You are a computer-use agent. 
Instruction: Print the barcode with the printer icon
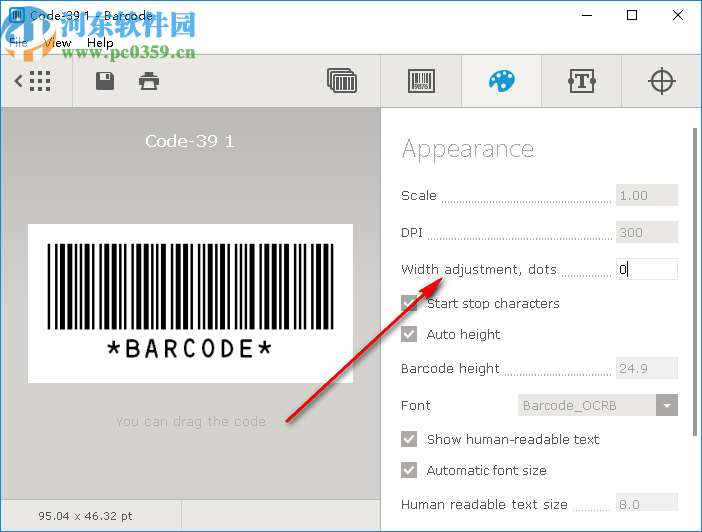[149, 82]
